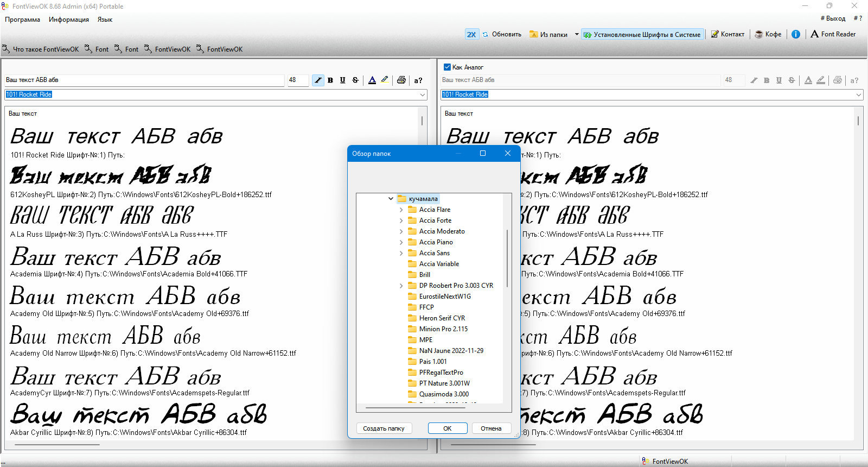The image size is (868, 467).
Task: Click the Underline formatting icon
Action: coord(343,80)
